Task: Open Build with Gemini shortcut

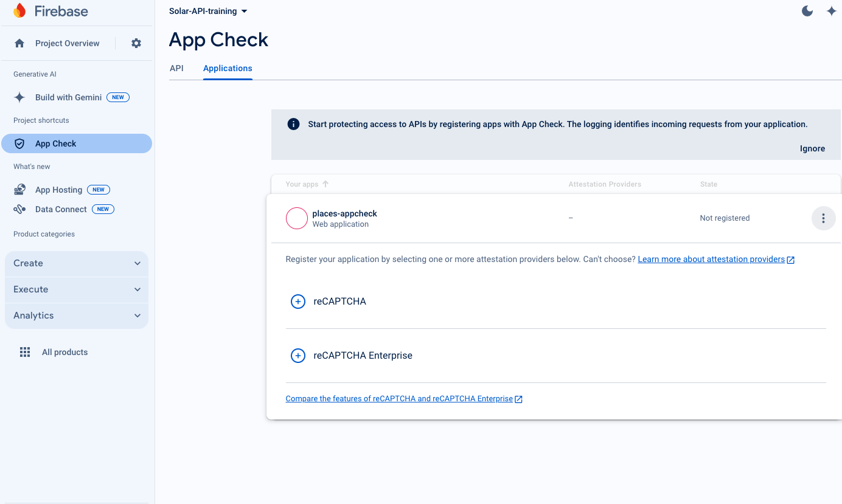Action: 68,97
